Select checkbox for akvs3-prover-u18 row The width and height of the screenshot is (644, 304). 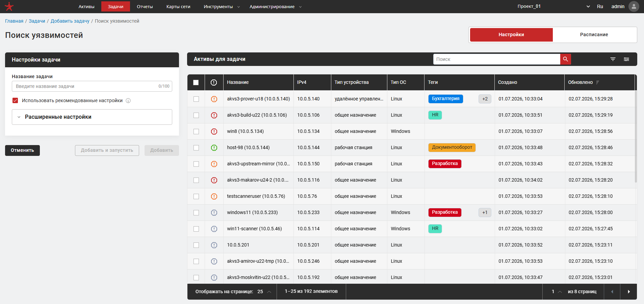tap(196, 99)
